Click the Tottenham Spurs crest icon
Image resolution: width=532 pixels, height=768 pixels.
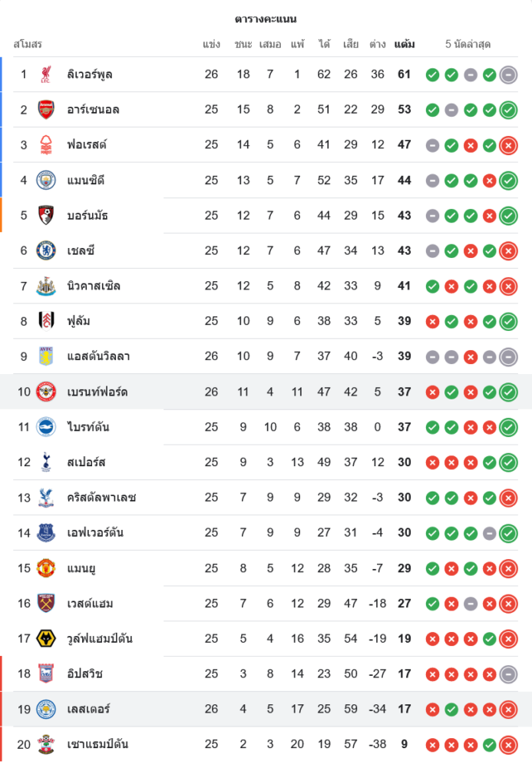point(46,462)
